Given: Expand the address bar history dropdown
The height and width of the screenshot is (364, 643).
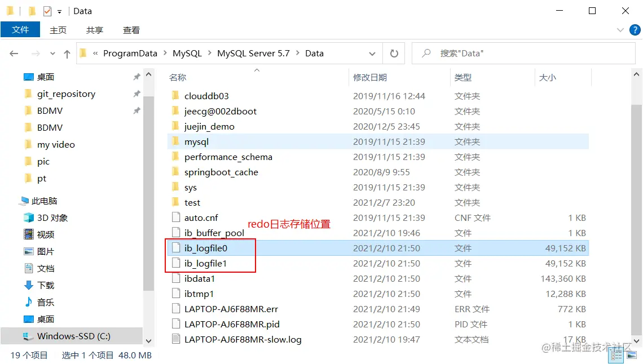Looking at the screenshot, I should (372, 54).
